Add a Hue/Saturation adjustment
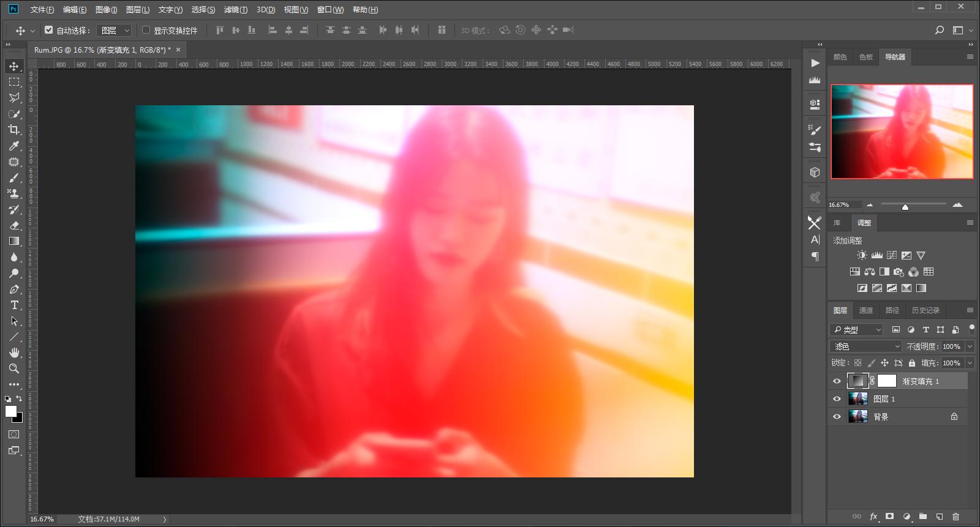The height and width of the screenshot is (527, 980). point(855,272)
